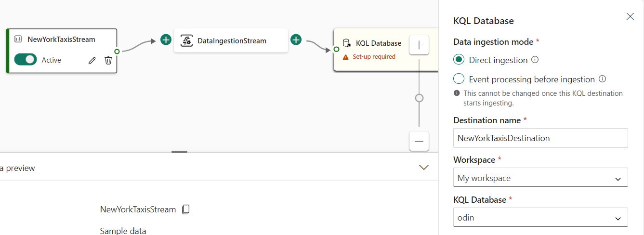
Task: Copy the NewYorkTaxisStream name
Action: click(186, 209)
